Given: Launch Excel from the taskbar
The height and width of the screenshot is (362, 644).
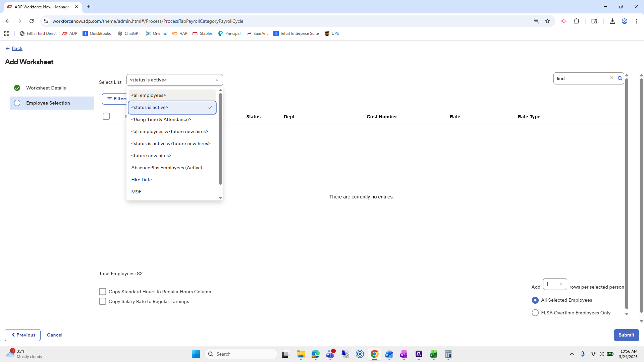Looking at the screenshot, I should coord(433,354).
